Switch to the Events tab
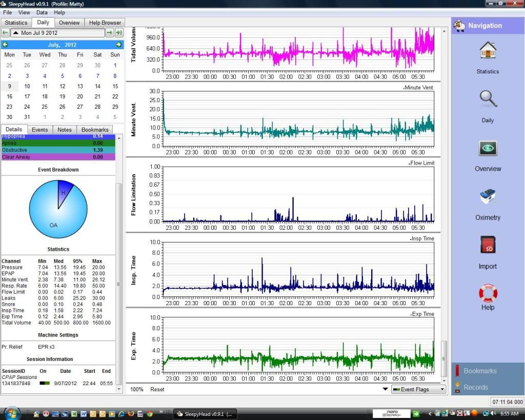The height and width of the screenshot is (420, 525). point(40,130)
